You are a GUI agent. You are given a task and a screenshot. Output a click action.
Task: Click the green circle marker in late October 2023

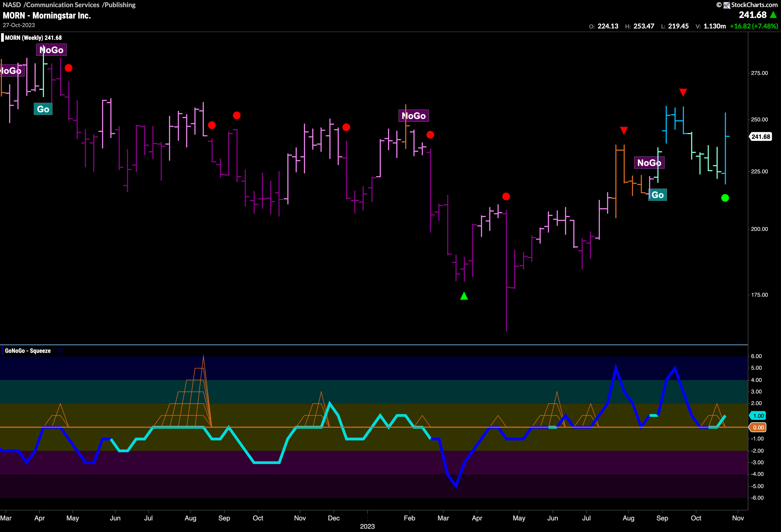(725, 198)
